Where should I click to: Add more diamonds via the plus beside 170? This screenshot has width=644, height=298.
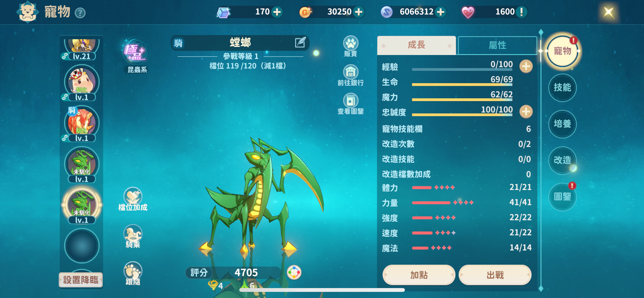pos(277,12)
